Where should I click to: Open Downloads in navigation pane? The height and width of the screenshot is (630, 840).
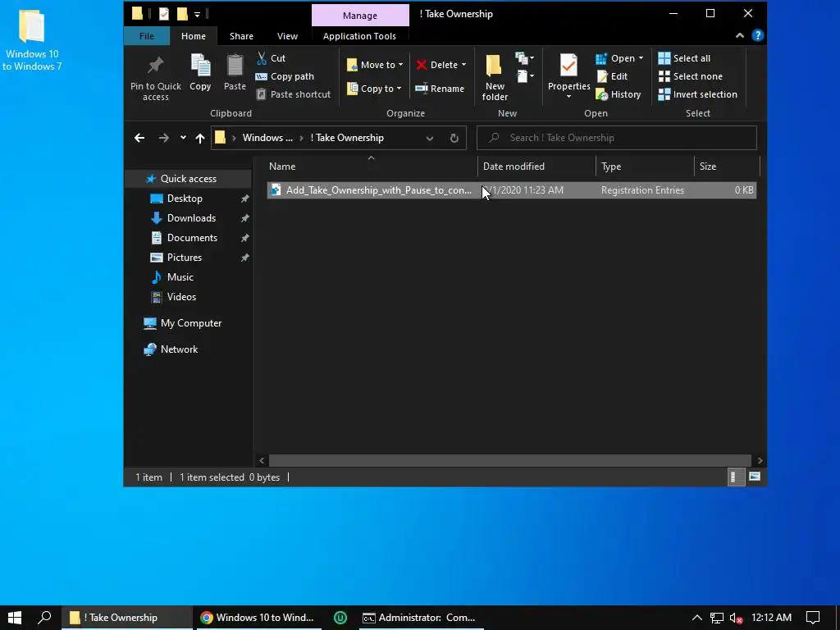click(x=191, y=218)
